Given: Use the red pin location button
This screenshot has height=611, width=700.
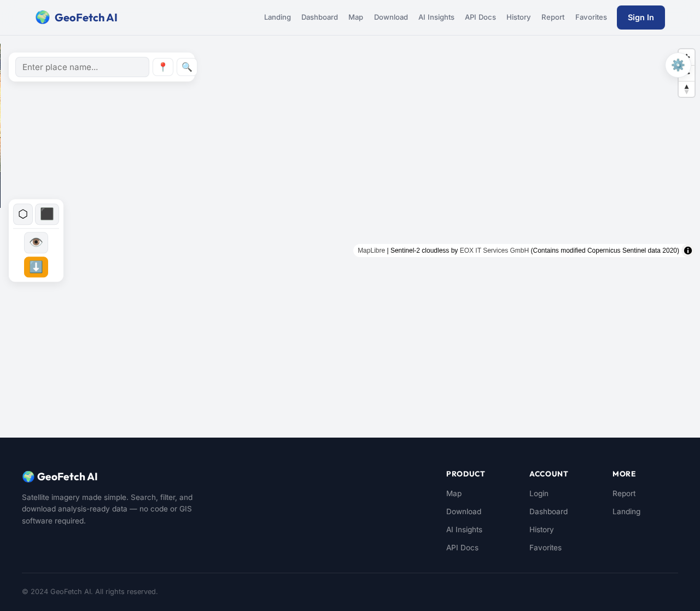Looking at the screenshot, I should (x=163, y=67).
